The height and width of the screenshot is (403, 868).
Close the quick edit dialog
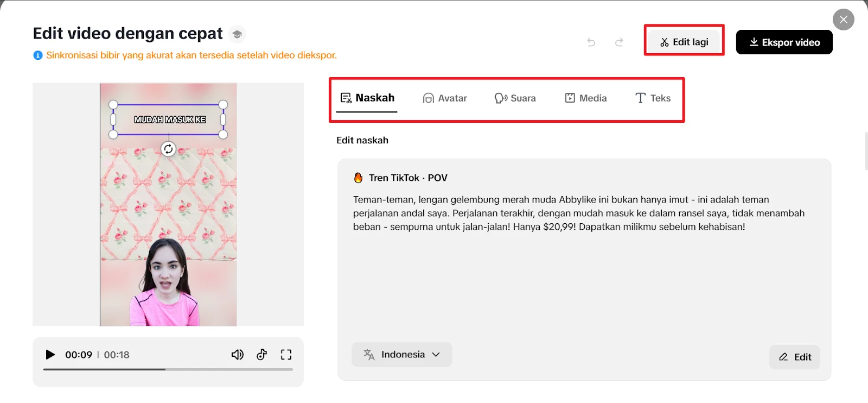(x=843, y=20)
